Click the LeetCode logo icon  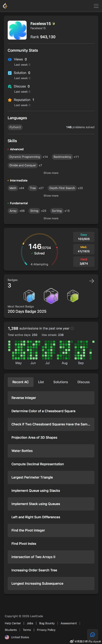(x=5, y=6)
